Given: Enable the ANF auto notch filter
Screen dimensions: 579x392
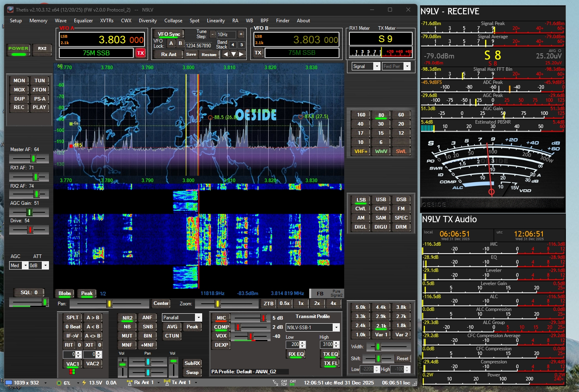Looking at the screenshot, I should (147, 318).
